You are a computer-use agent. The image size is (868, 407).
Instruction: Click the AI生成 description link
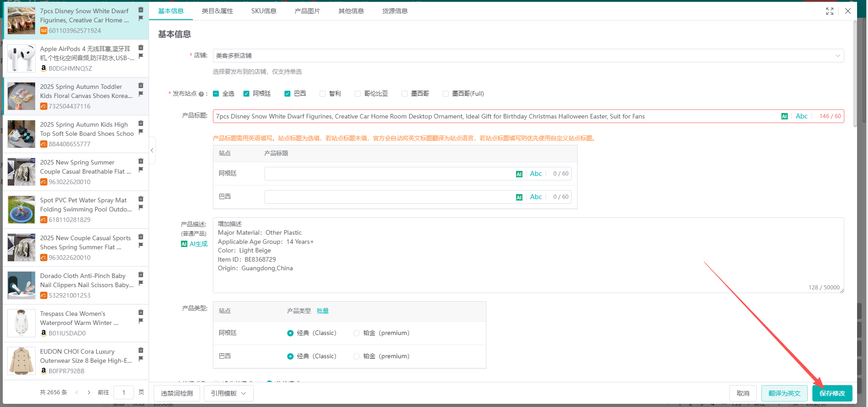tap(194, 244)
